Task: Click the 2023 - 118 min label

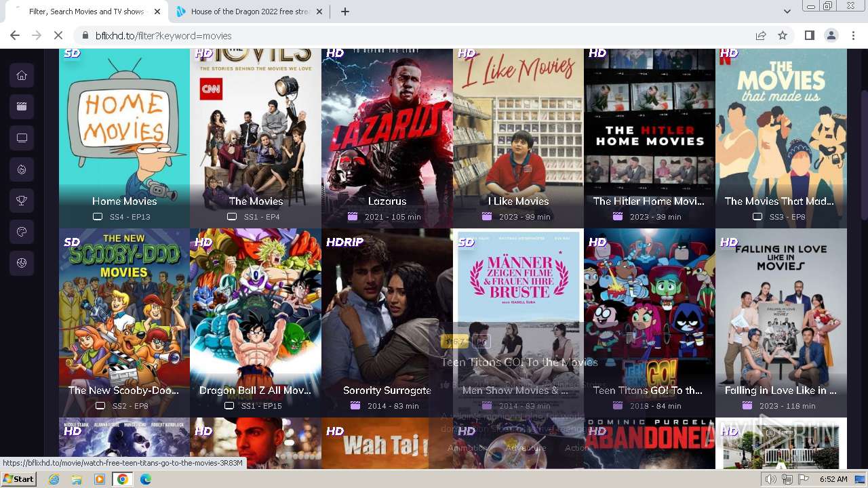Action: click(x=787, y=406)
